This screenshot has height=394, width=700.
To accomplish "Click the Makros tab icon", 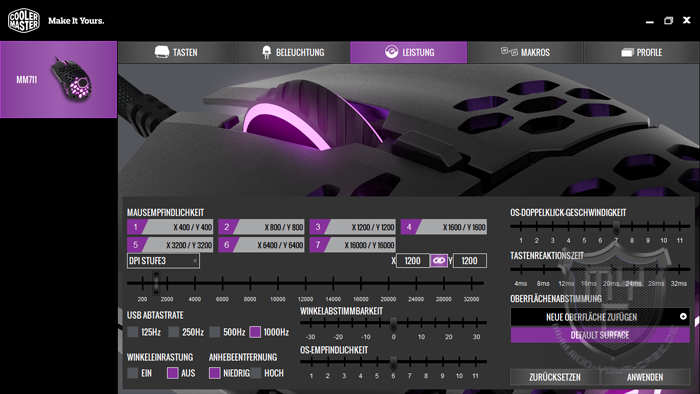I will [509, 52].
